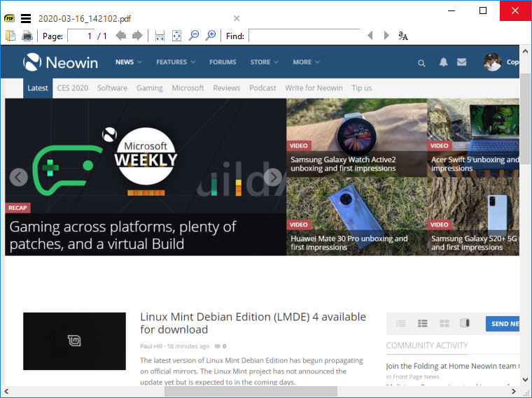Click the horizontal scrollbar thumb
The height and width of the screenshot is (398, 532).
pyautogui.click(x=251, y=391)
